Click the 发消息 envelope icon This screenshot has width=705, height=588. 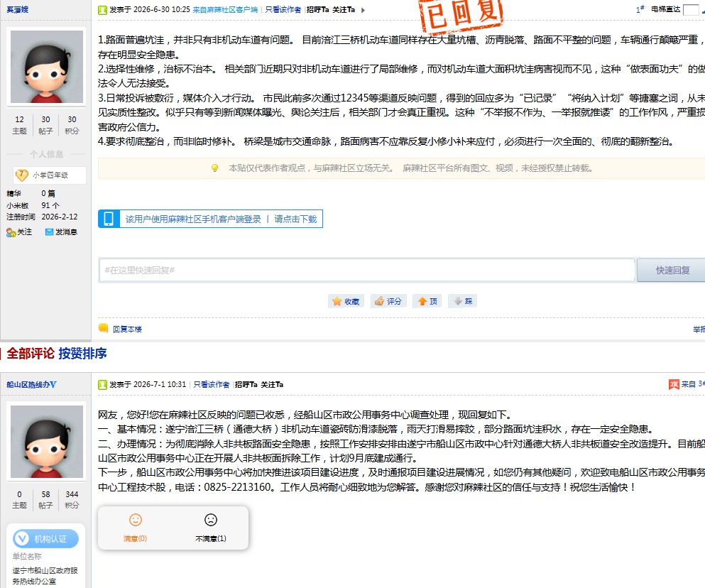tap(50, 232)
